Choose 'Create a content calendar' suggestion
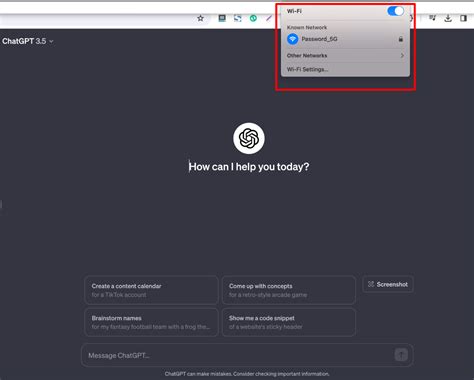 [151, 290]
